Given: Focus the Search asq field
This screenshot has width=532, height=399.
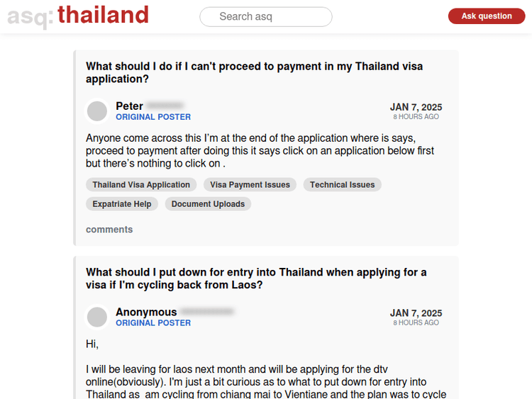Looking at the screenshot, I should point(266,16).
